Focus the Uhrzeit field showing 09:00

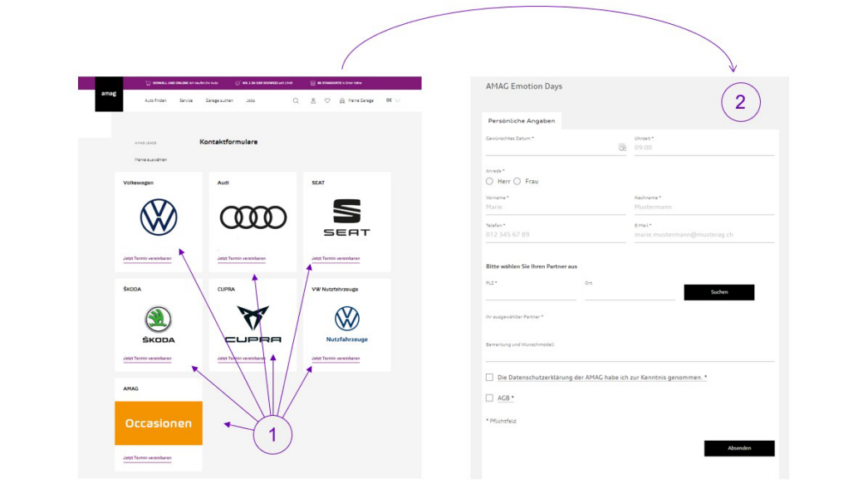pos(704,148)
